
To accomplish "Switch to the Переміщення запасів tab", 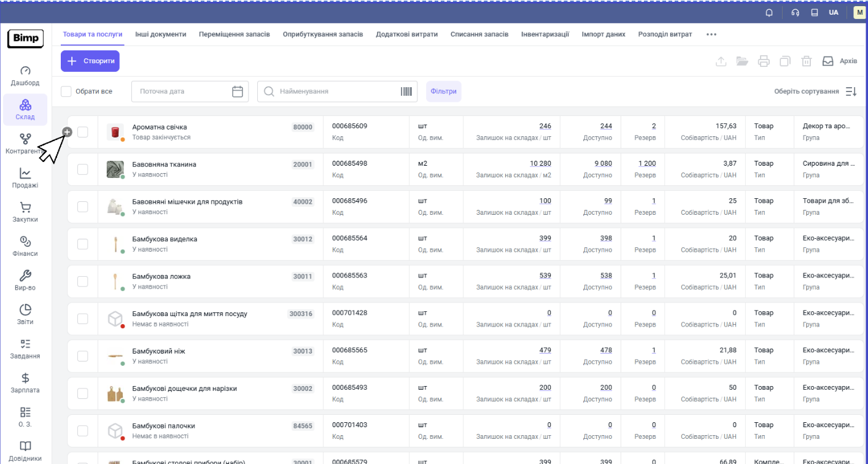I will 234,34.
